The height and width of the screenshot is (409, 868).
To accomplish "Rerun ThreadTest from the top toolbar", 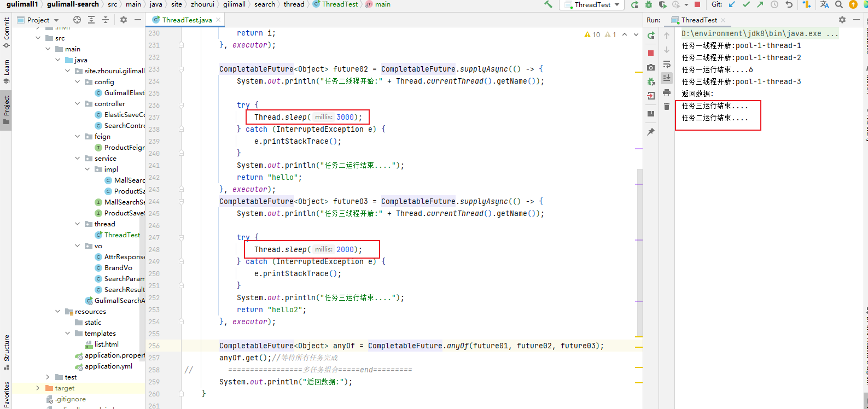I will [x=634, y=4].
